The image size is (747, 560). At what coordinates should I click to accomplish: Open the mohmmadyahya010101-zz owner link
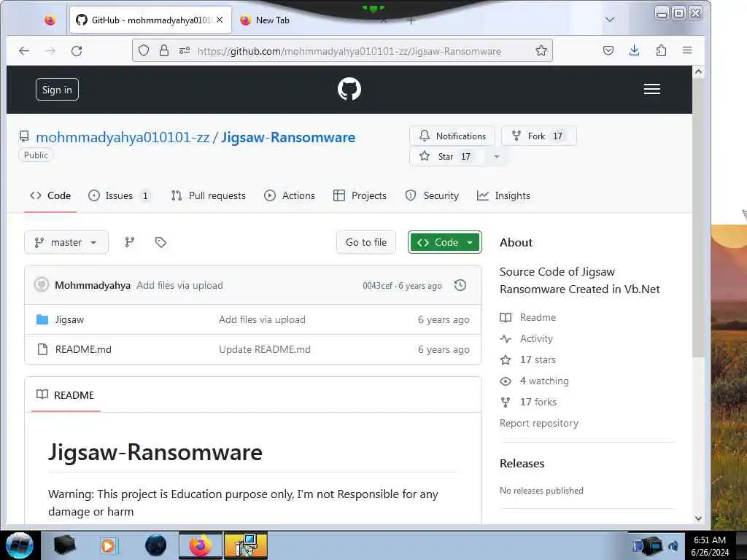coord(123,138)
